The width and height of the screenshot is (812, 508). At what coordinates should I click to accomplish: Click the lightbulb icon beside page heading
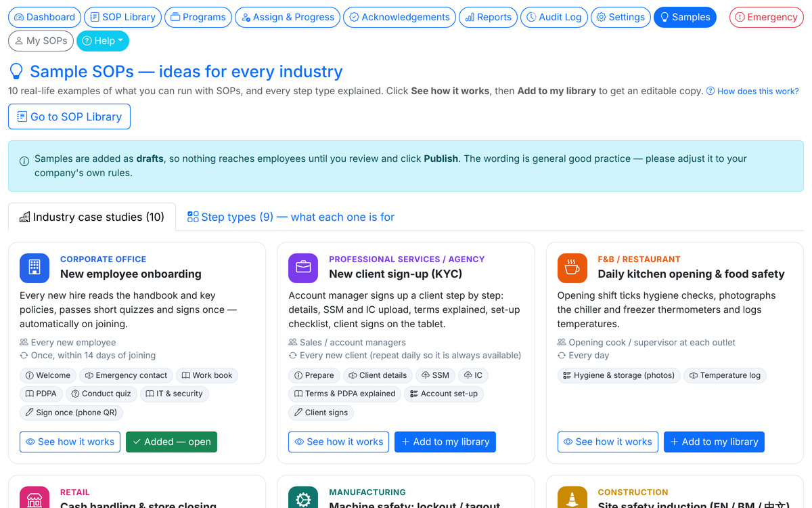pyautogui.click(x=16, y=72)
